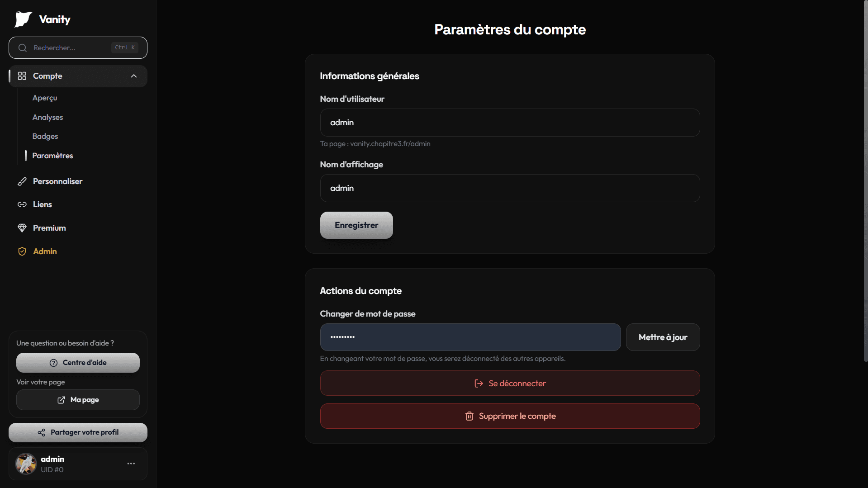Open the Analyses page

pyautogui.click(x=47, y=117)
